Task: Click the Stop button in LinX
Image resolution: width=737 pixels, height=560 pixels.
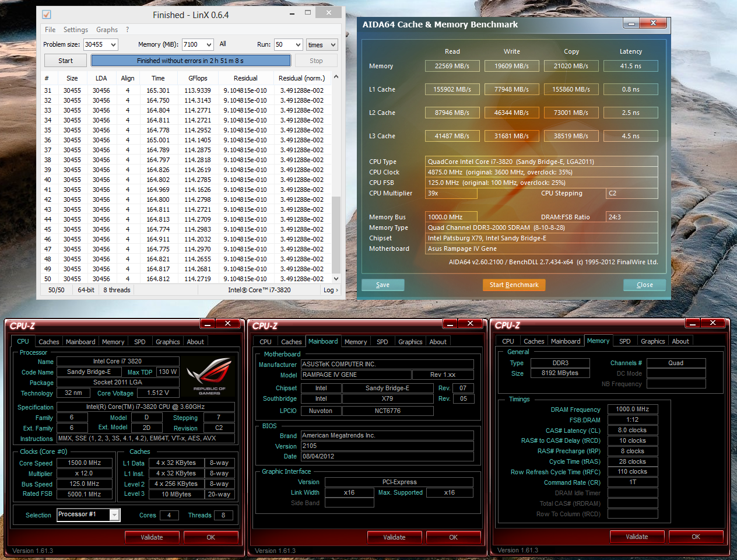Action: (316, 61)
